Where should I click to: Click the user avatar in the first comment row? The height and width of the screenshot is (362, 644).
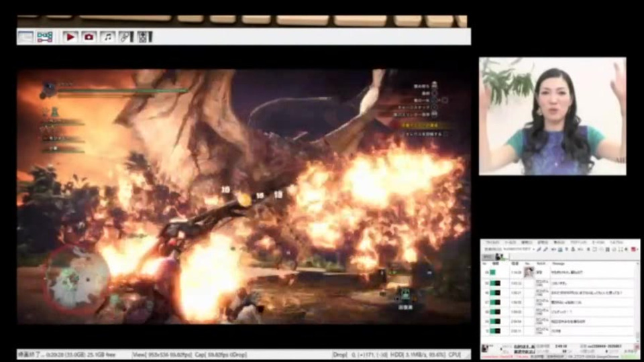point(528,272)
